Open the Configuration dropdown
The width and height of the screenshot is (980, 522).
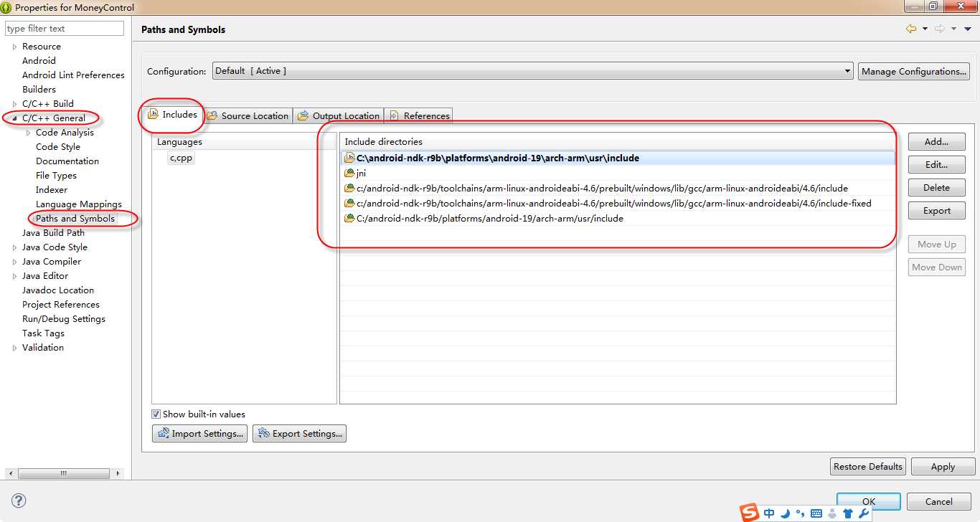pyautogui.click(x=532, y=71)
